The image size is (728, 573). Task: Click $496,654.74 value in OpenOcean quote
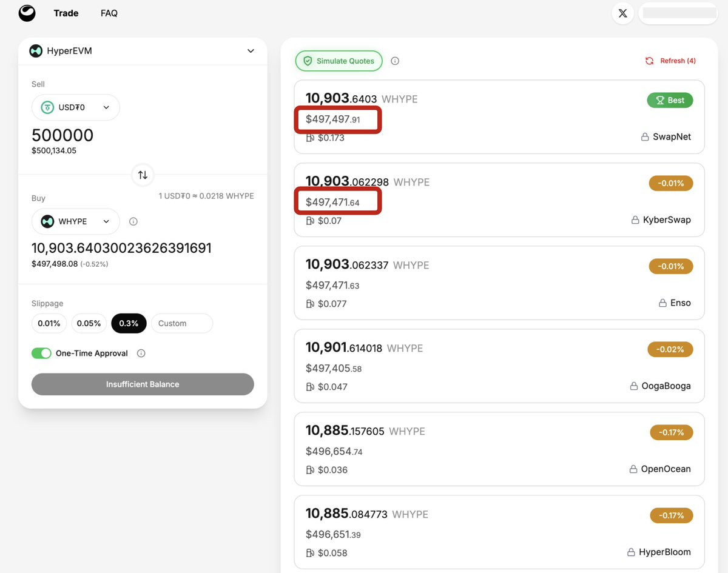(x=334, y=451)
